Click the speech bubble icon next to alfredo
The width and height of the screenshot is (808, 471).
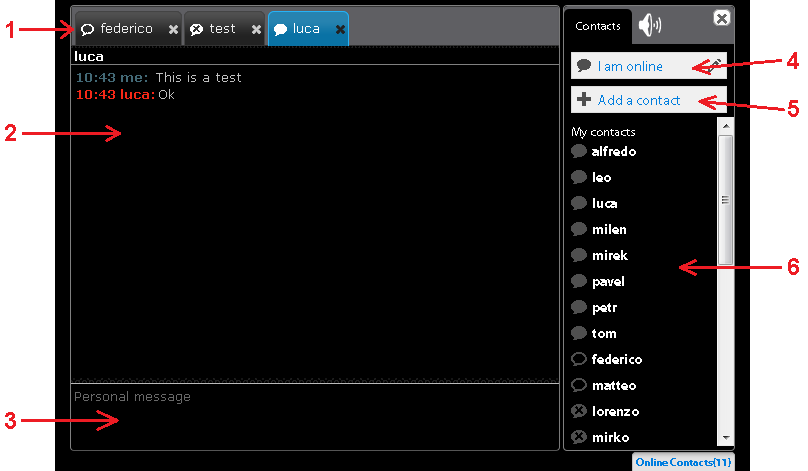pos(578,152)
